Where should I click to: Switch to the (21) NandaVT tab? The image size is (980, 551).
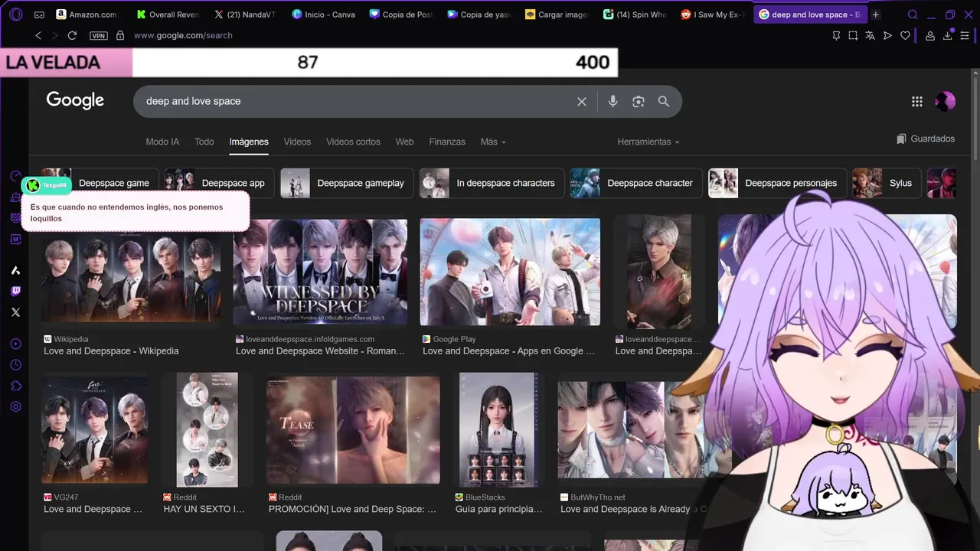[x=245, y=15]
